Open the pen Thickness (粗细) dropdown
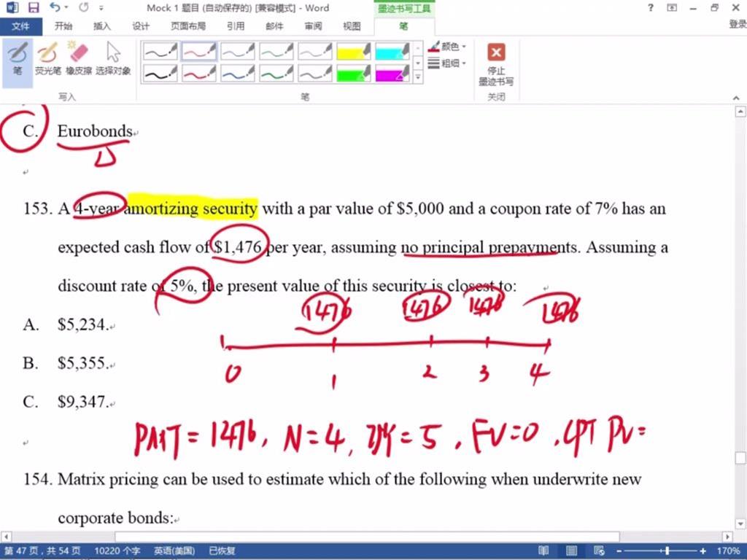 click(447, 63)
